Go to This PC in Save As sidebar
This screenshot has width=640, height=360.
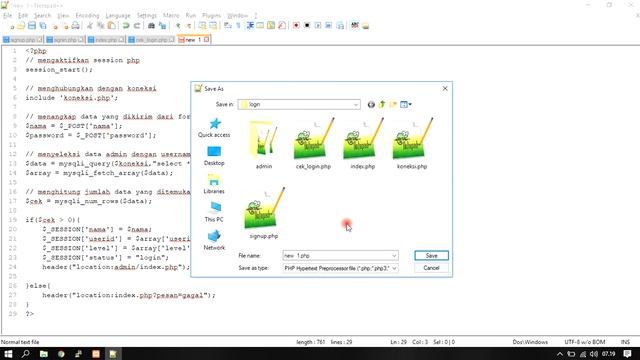coord(214,212)
